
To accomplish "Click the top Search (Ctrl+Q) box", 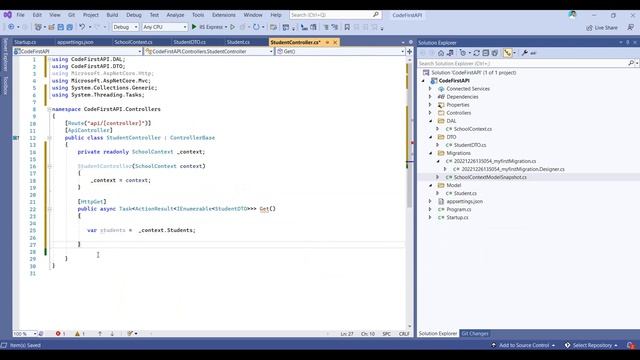I will pos(335,15).
